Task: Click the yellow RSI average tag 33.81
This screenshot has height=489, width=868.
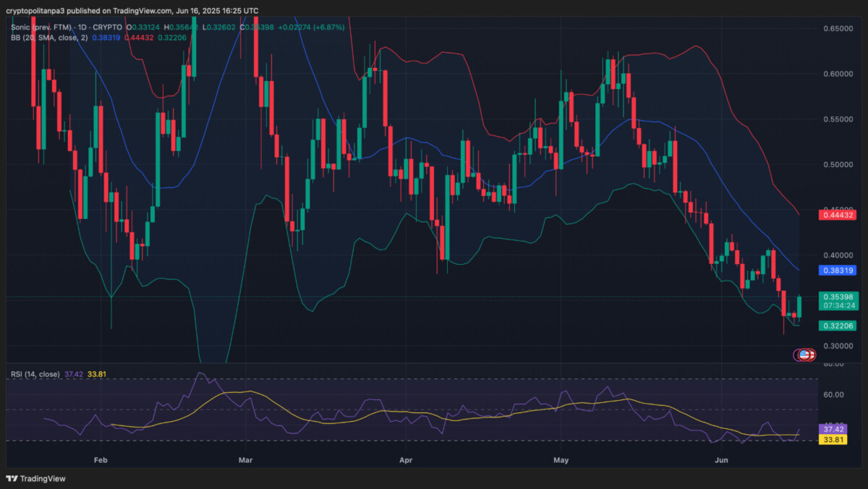Action: click(x=833, y=439)
